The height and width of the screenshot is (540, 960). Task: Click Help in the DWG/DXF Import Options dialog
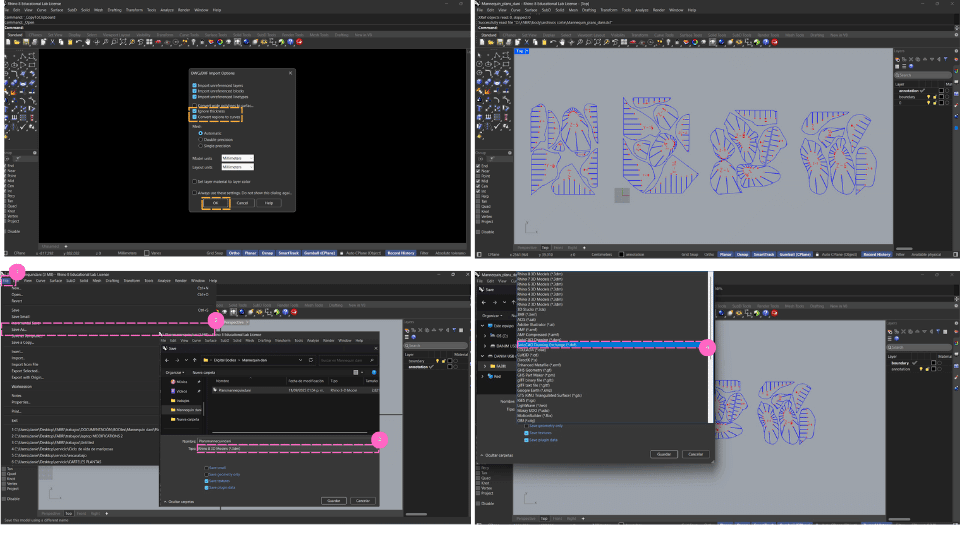269,202
